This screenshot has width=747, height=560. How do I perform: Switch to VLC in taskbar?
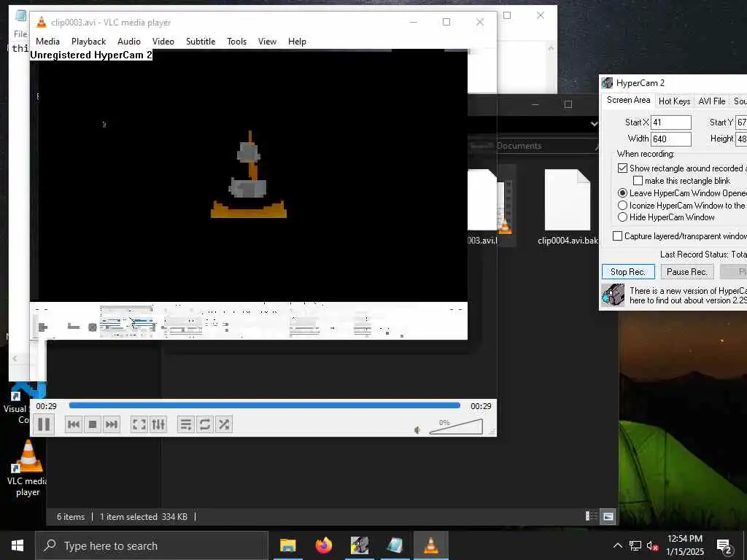pyautogui.click(x=430, y=545)
